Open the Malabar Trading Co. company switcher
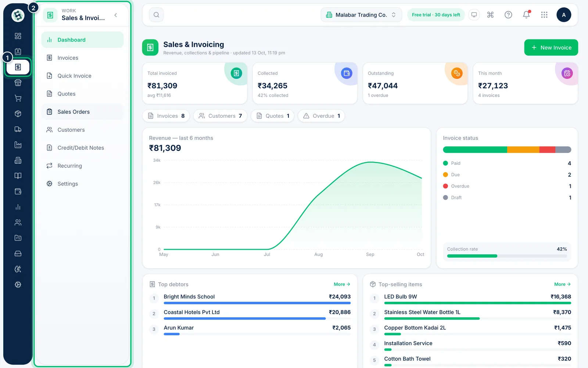 361,15
